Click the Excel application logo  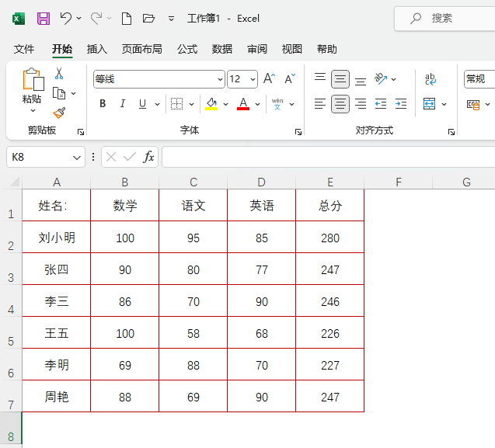[19, 19]
